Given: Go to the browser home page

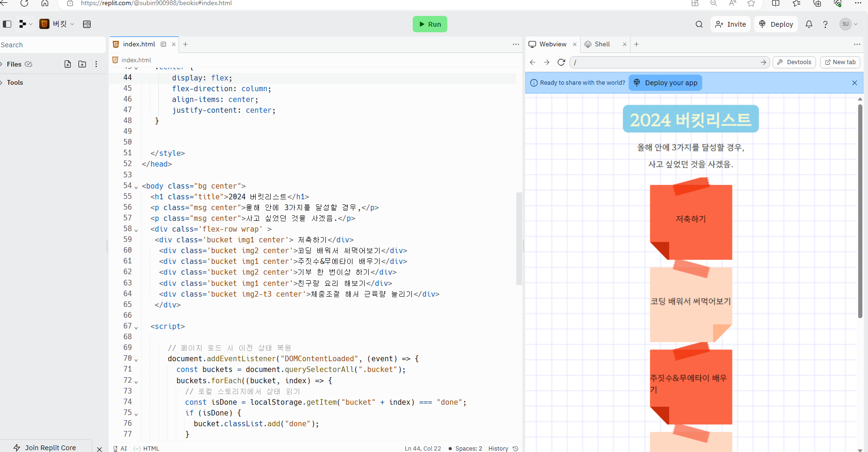Looking at the screenshot, I should (45, 3).
